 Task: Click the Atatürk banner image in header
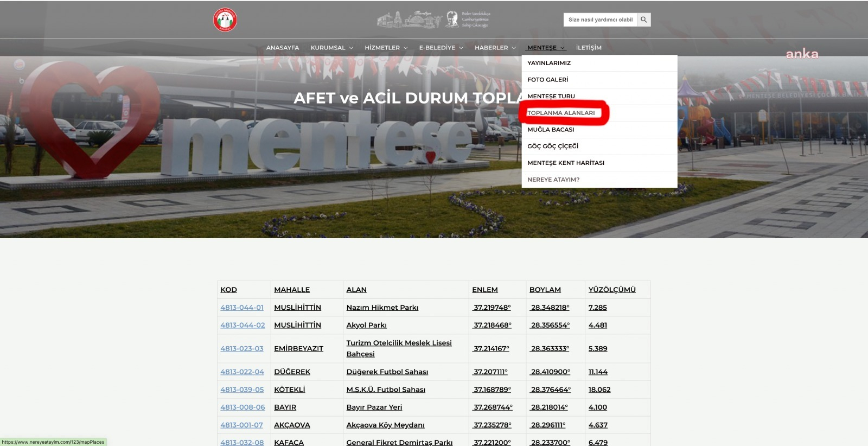pyautogui.click(x=433, y=20)
